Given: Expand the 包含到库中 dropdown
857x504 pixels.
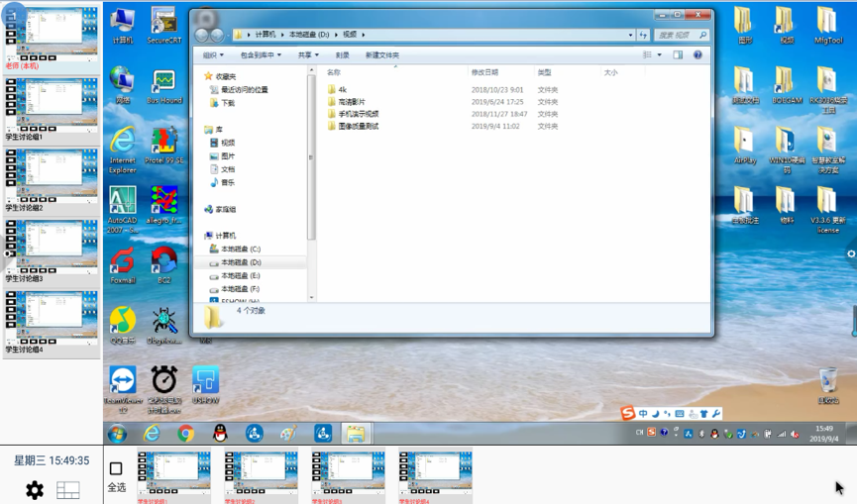Looking at the screenshot, I should pyautogui.click(x=261, y=55).
